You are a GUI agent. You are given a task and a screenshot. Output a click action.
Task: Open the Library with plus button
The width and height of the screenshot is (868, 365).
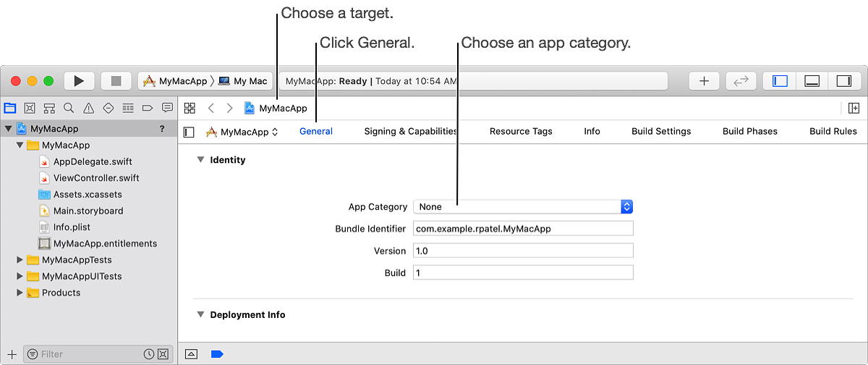click(x=704, y=81)
